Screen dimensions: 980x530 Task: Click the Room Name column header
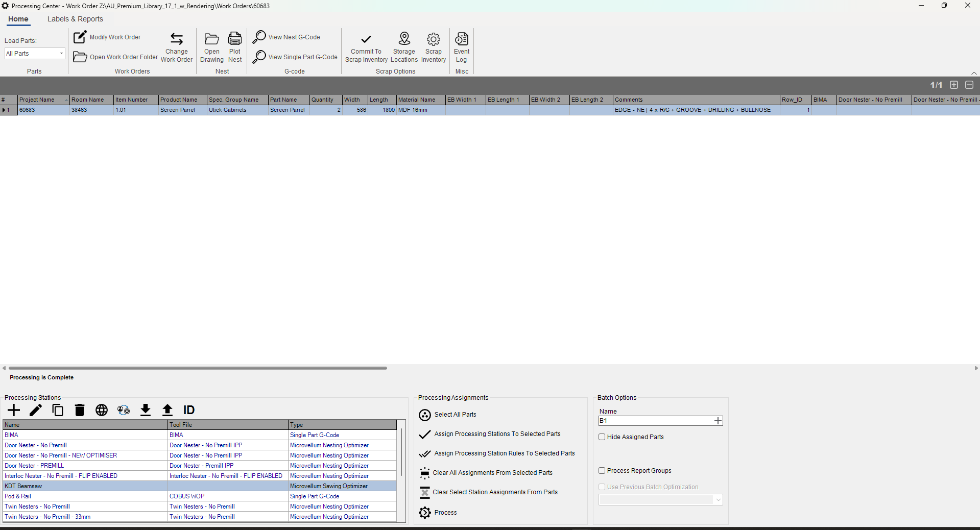point(91,100)
